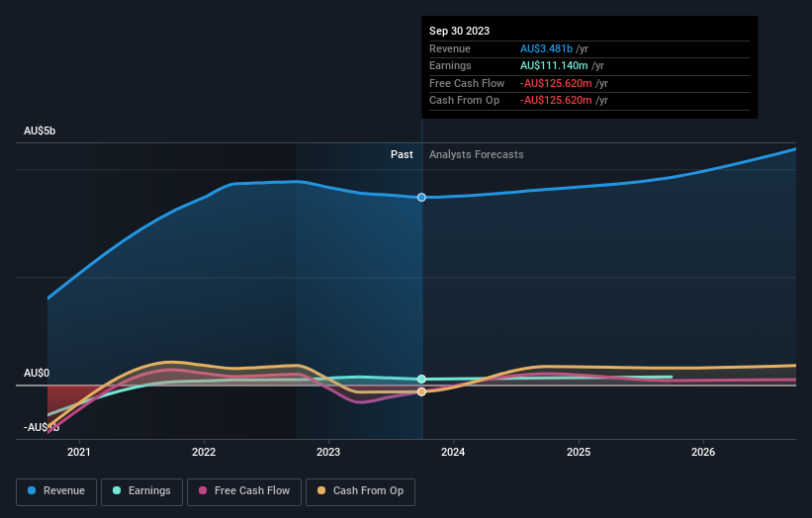Click the tooltip Earnings row label
Screen dimensions: 812x518
tap(450, 65)
